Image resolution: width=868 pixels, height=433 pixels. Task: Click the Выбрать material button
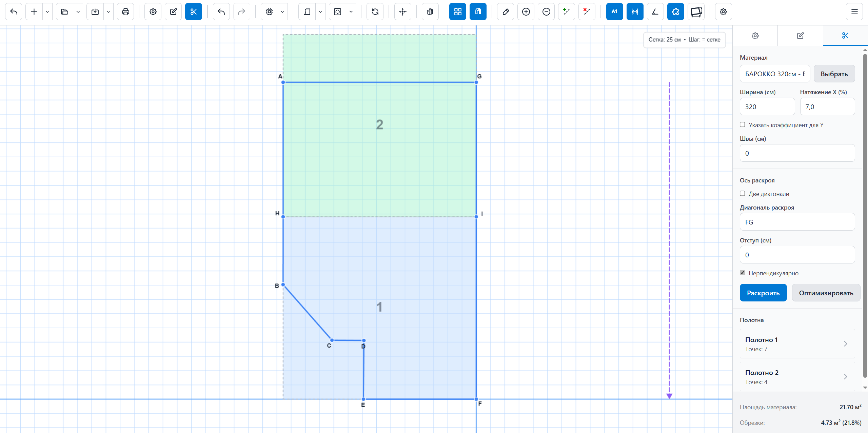[834, 74]
